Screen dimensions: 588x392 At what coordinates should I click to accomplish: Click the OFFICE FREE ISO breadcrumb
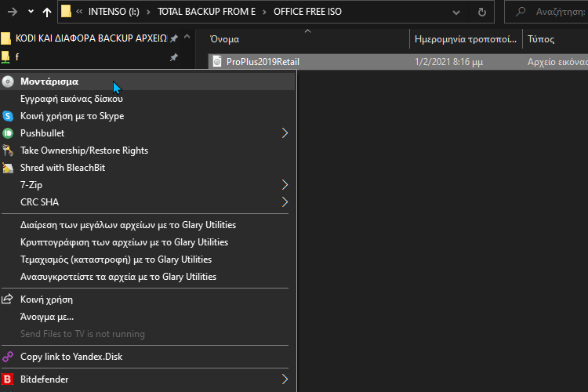(307, 12)
